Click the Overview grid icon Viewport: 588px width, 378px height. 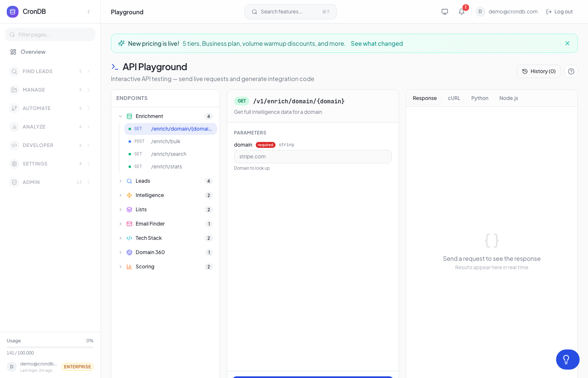click(x=13, y=52)
